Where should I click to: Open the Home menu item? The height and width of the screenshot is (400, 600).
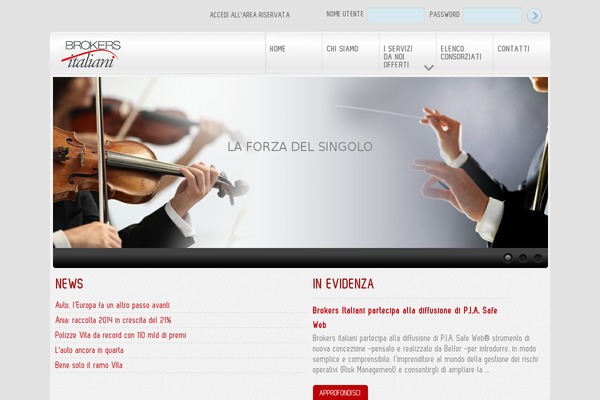tap(277, 49)
